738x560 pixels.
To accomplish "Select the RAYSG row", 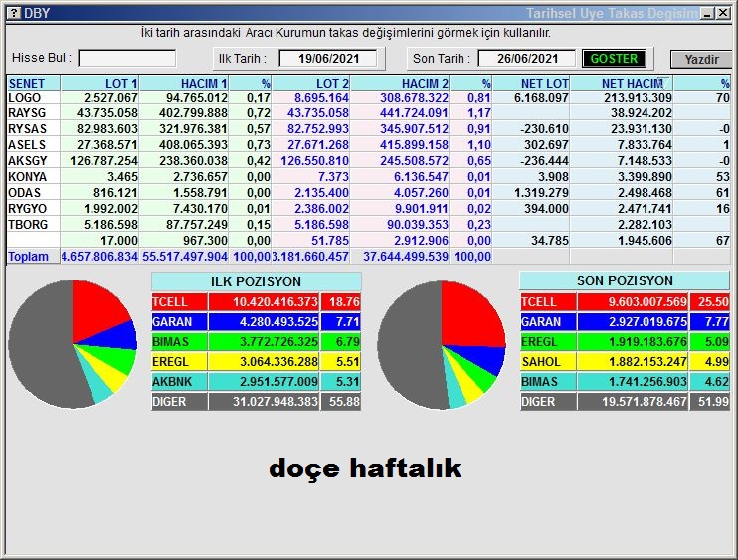I will [369, 113].
